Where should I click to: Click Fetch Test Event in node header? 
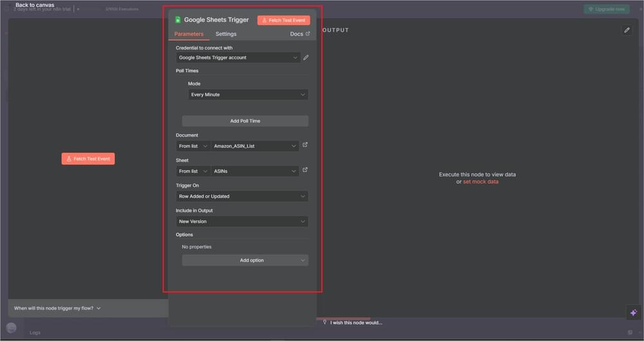tap(283, 20)
